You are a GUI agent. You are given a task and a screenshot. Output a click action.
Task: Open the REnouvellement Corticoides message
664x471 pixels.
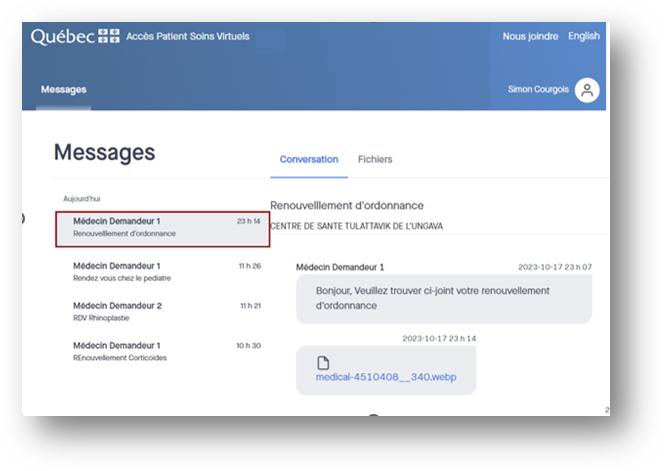pos(163,351)
